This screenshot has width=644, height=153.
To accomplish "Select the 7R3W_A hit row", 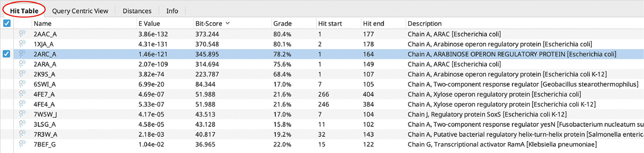I will 329,134.
